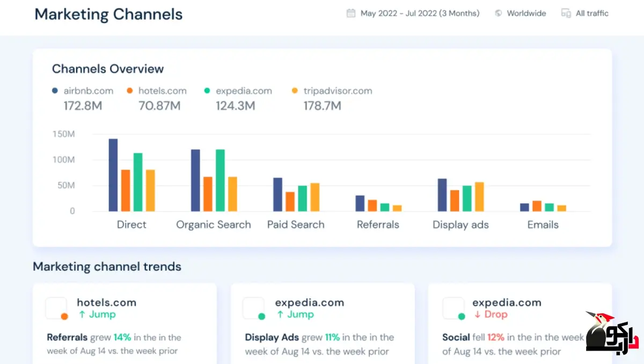The image size is (644, 364).
Task: Click the blue airbnb bar in Referrals
Action: 360,203
